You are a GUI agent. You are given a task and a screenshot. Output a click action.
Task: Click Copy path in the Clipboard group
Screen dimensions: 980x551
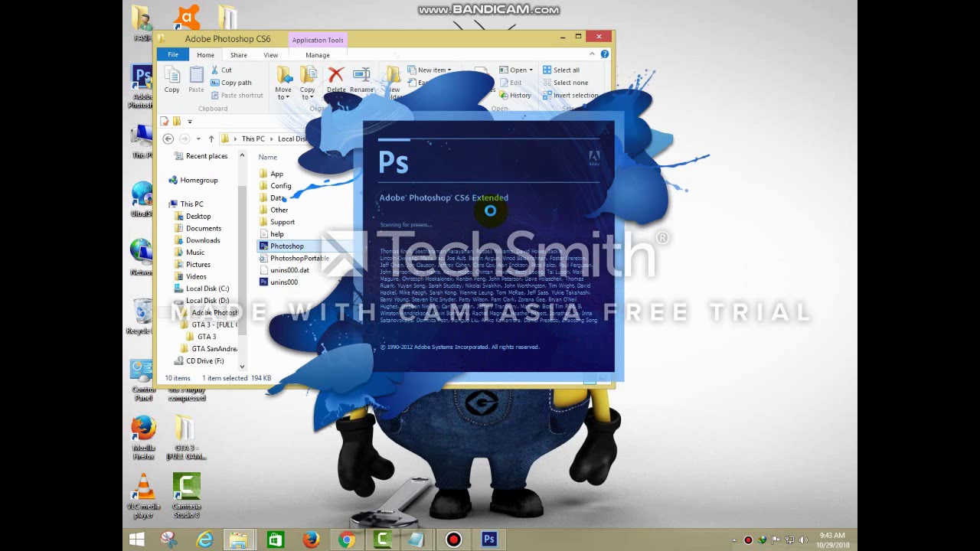231,83
